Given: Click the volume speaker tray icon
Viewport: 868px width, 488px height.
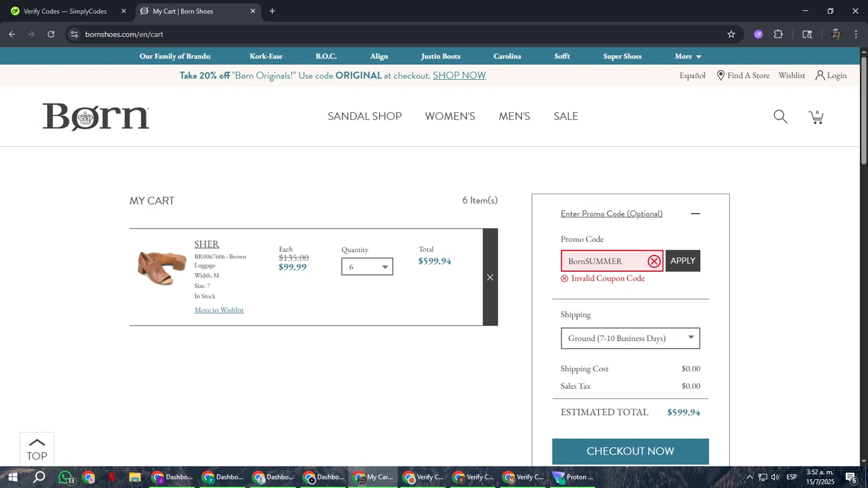Looking at the screenshot, I should (x=775, y=477).
